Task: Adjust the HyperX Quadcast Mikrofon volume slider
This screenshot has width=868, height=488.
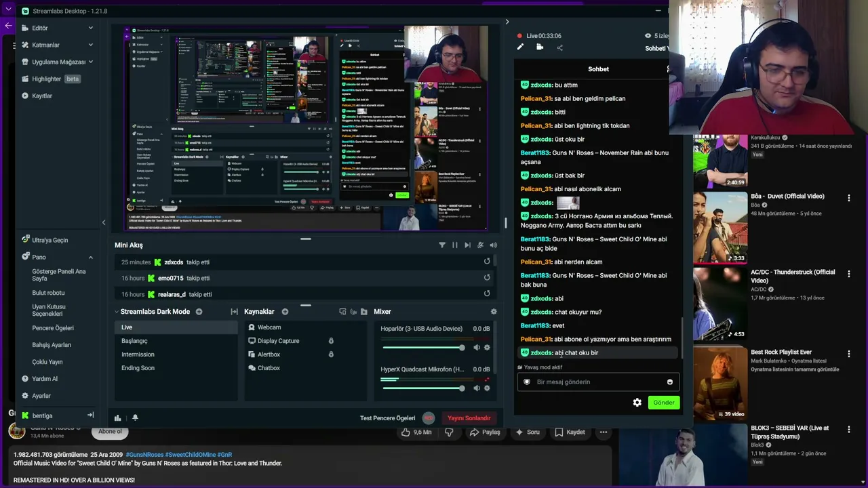Action: pyautogui.click(x=424, y=388)
